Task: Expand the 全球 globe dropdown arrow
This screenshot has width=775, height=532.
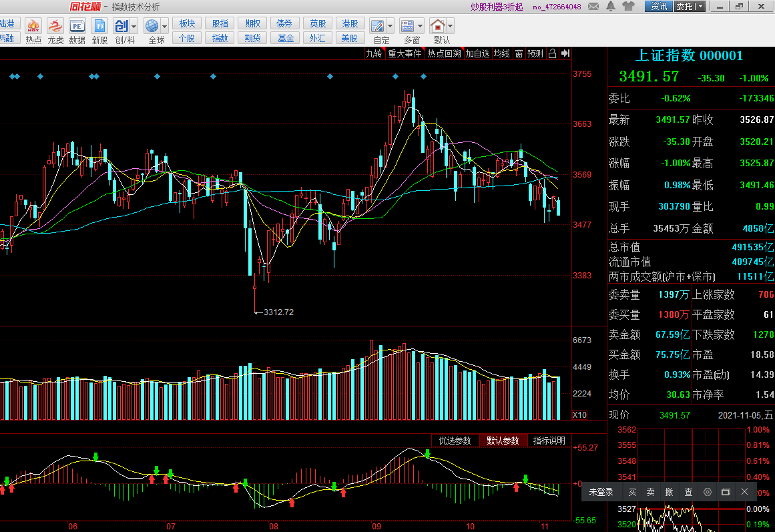Action: pos(165,26)
